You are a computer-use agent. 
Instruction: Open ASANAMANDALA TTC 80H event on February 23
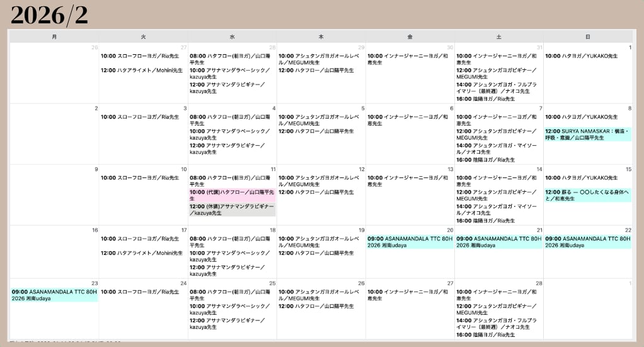pos(54,295)
